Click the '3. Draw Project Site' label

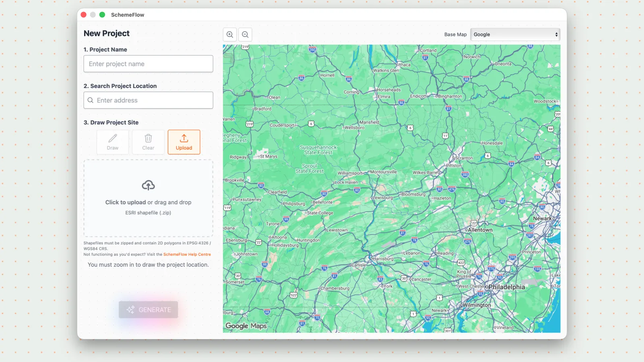coord(111,123)
